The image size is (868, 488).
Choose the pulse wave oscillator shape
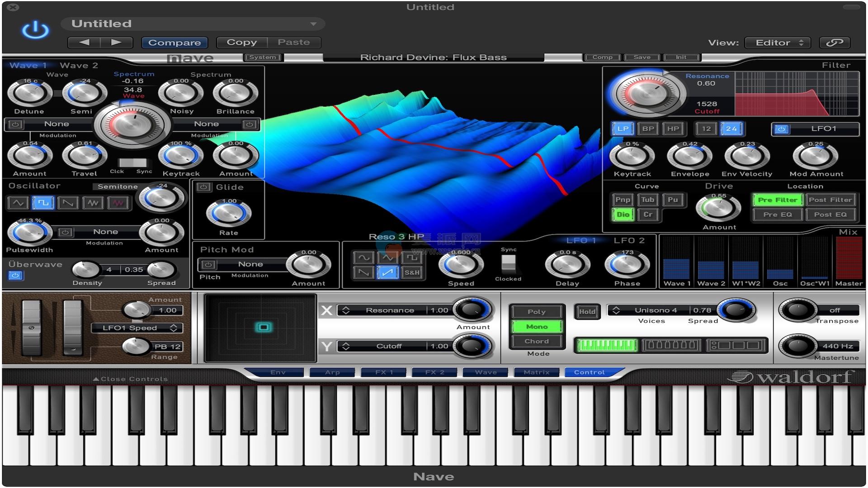(43, 203)
